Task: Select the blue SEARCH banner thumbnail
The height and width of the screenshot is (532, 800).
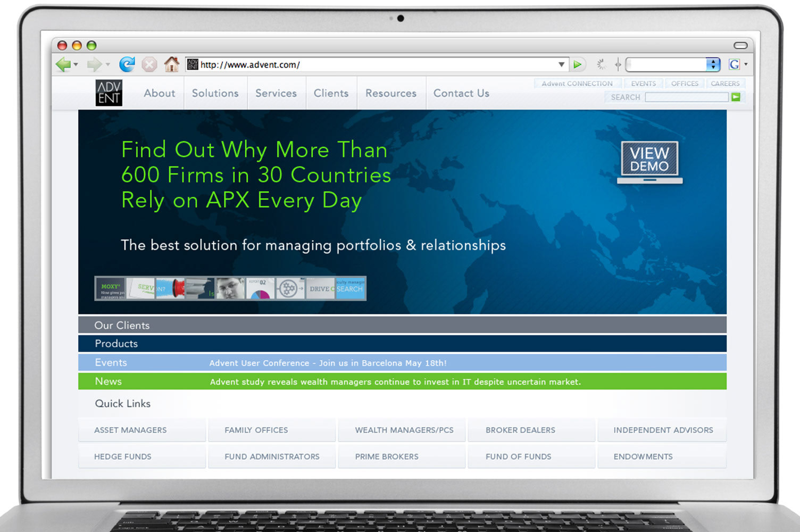Action: 350,288
